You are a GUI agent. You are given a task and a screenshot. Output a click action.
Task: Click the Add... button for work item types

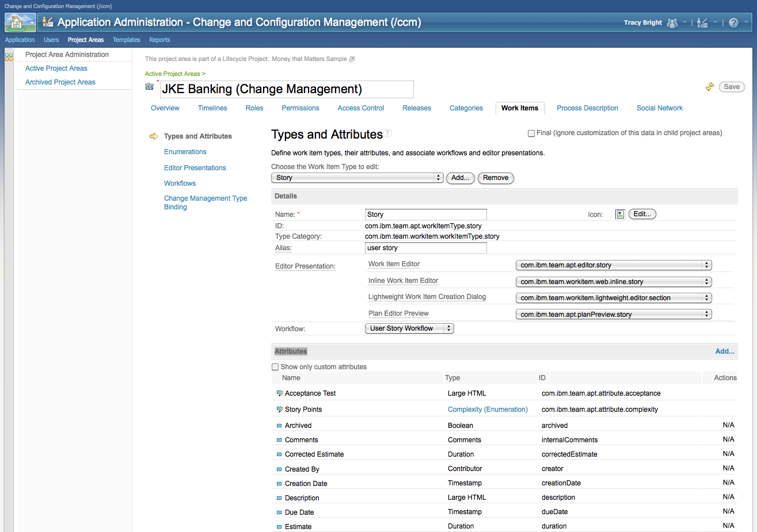click(x=461, y=178)
